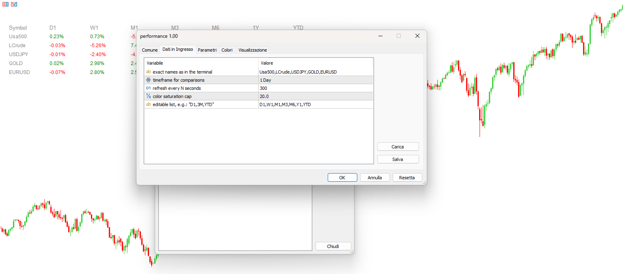Click the Salva button
The image size is (644, 274).
[x=398, y=159]
